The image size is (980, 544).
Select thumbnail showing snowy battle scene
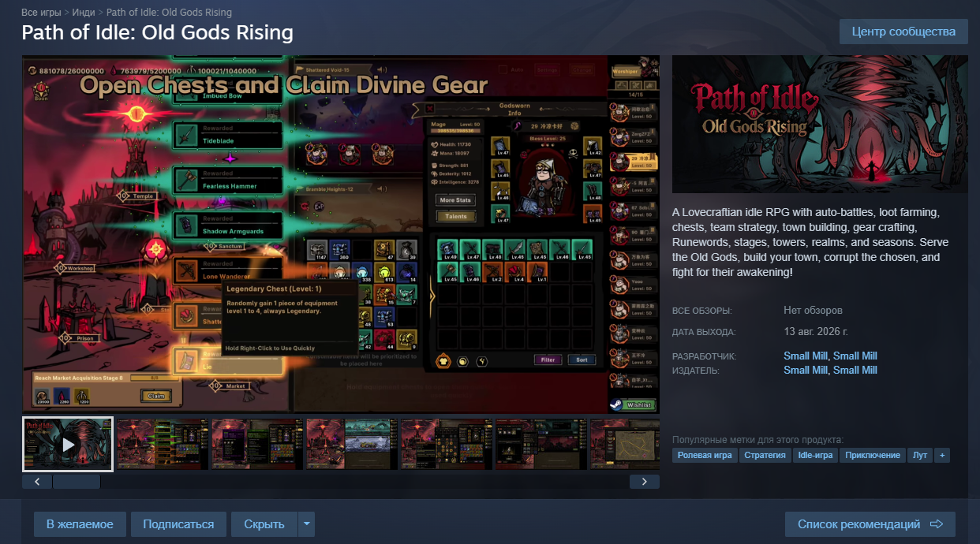tap(352, 445)
